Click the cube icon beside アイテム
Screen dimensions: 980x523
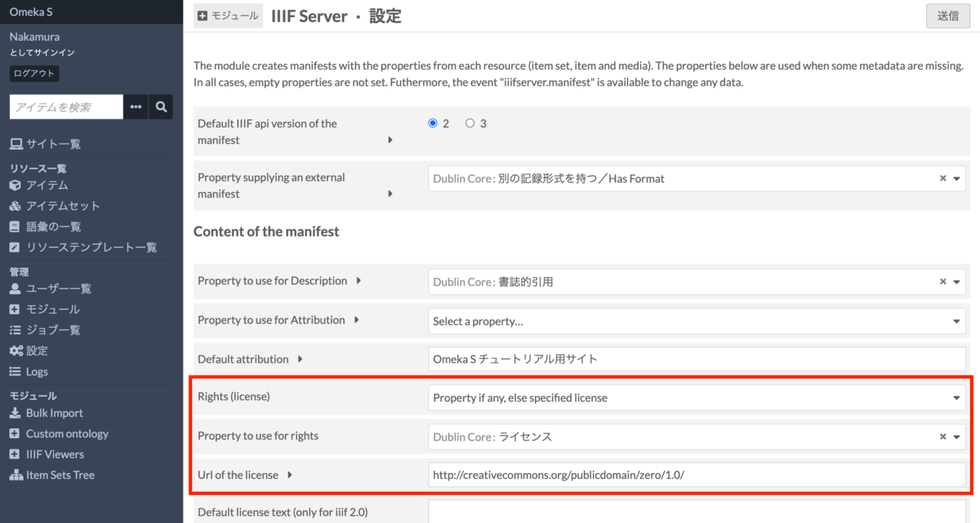(x=16, y=186)
